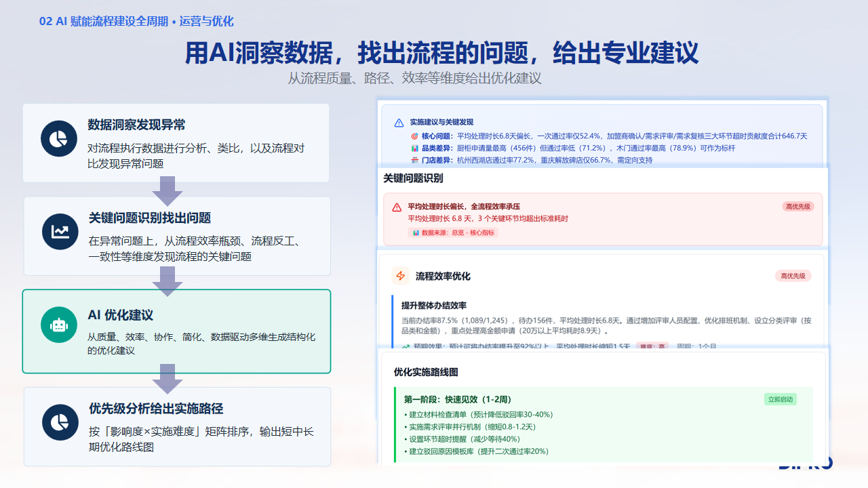Click the 流程效率优化 card title
The image size is (868, 488).
[x=443, y=276]
